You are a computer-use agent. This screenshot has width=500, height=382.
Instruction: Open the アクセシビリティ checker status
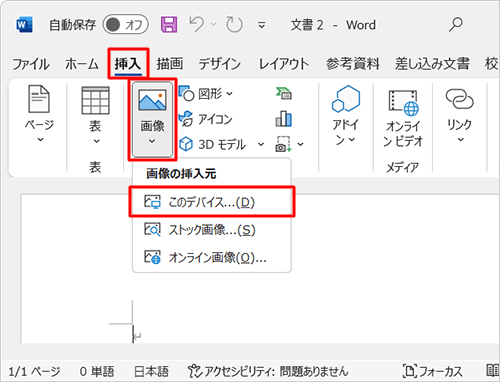coord(268,371)
